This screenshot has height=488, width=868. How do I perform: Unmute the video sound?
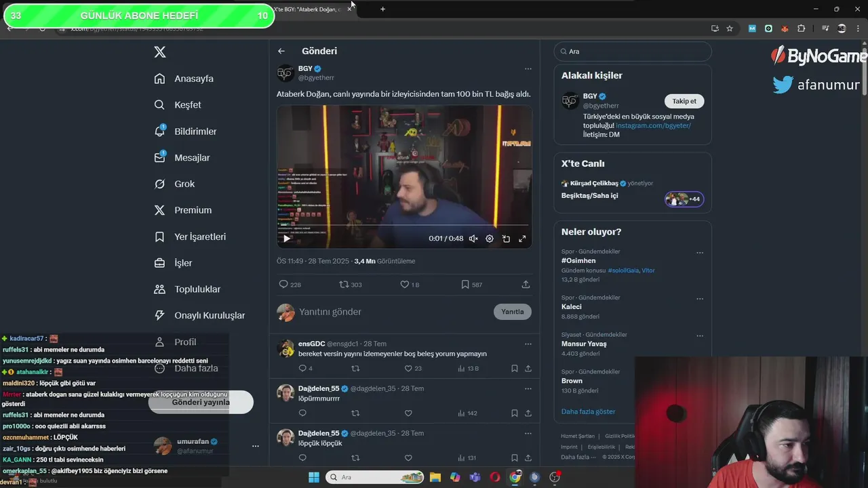473,239
